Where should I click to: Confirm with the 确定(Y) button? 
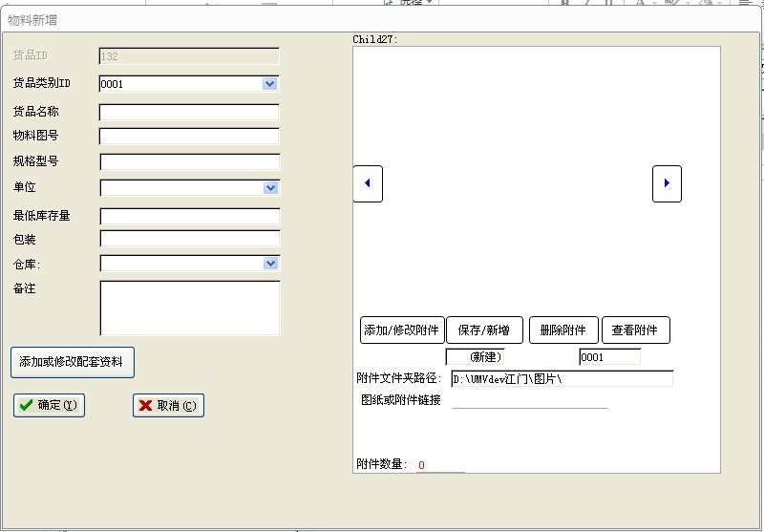pyautogui.click(x=50, y=405)
